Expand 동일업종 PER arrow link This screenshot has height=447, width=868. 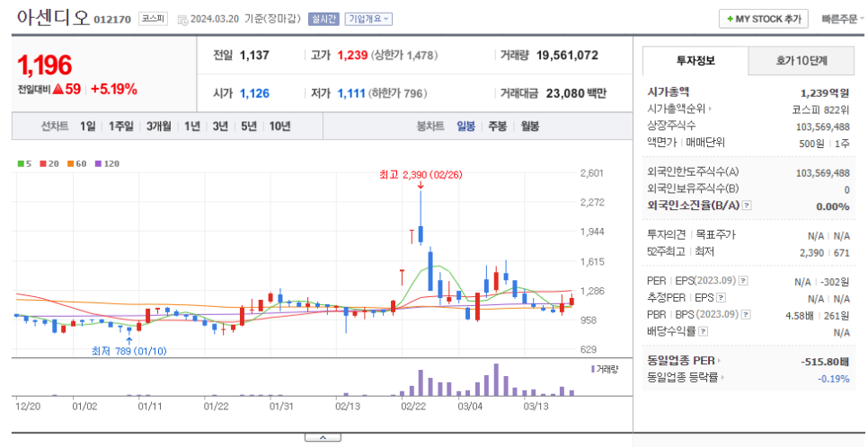tap(719, 361)
